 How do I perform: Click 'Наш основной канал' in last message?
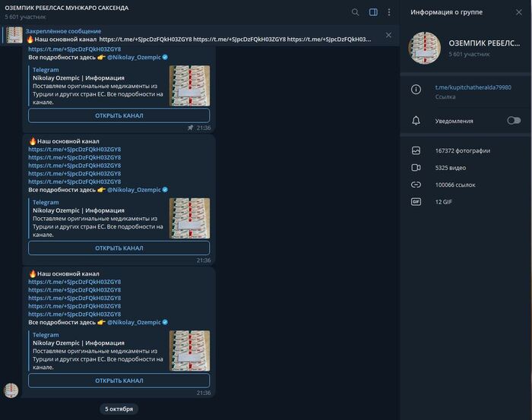(x=68, y=274)
